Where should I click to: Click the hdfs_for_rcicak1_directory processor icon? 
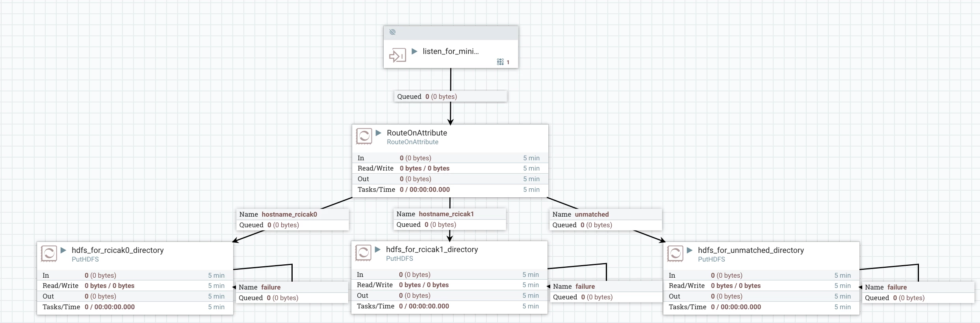coord(363,253)
